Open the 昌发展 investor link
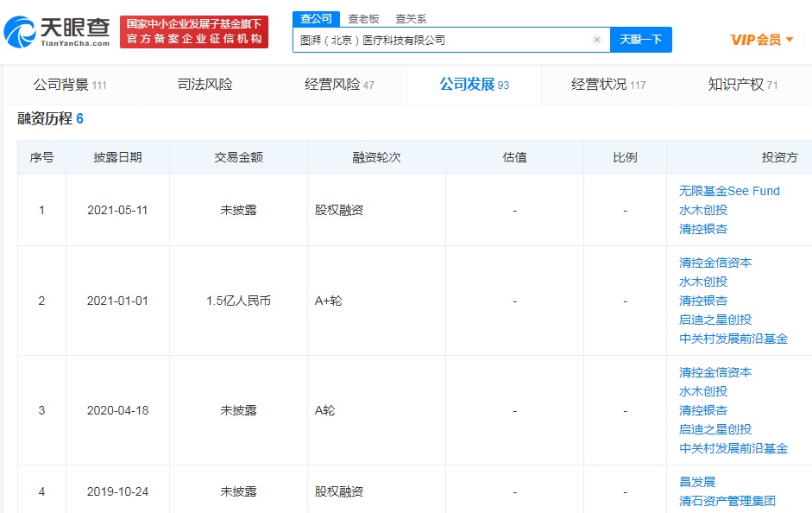This screenshot has height=513, width=812. point(696,482)
